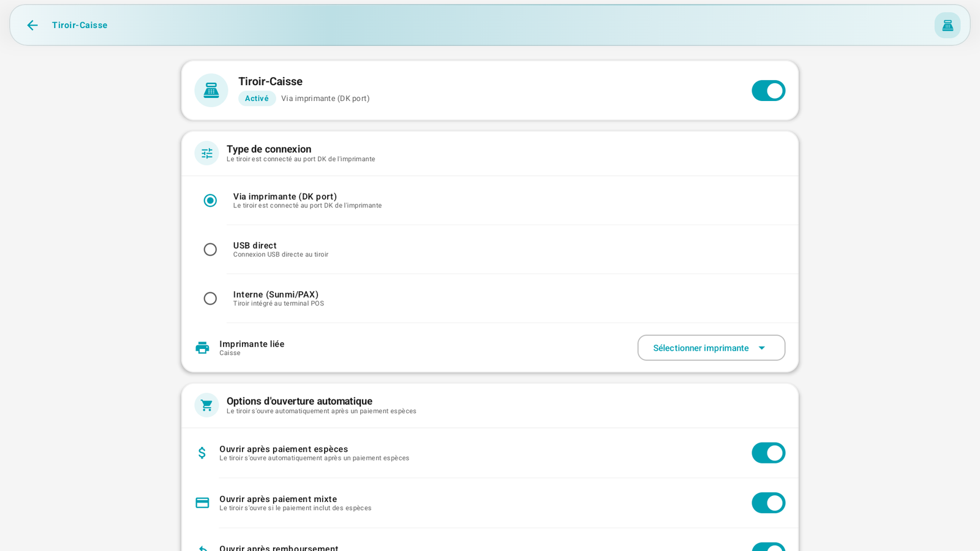
Task: Select USB direct radio button
Action: tap(210, 250)
